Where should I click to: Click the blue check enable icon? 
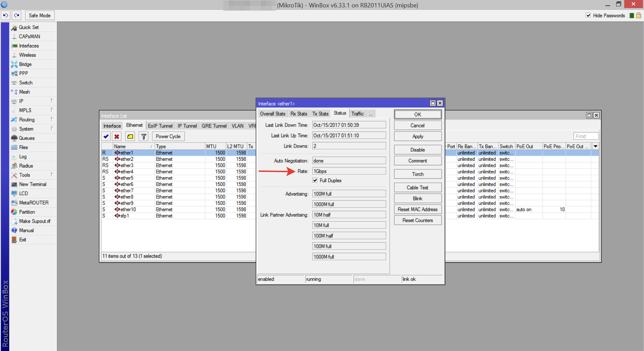tap(106, 136)
